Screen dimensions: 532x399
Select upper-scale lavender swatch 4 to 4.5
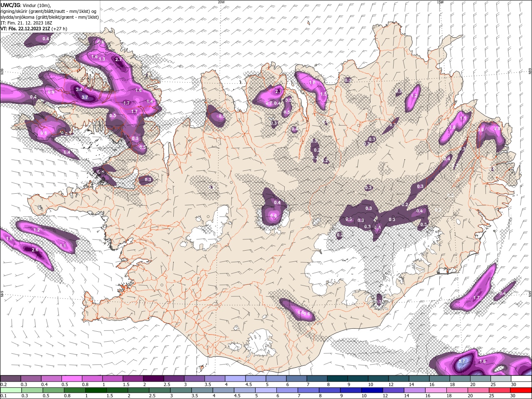[x=235, y=379]
